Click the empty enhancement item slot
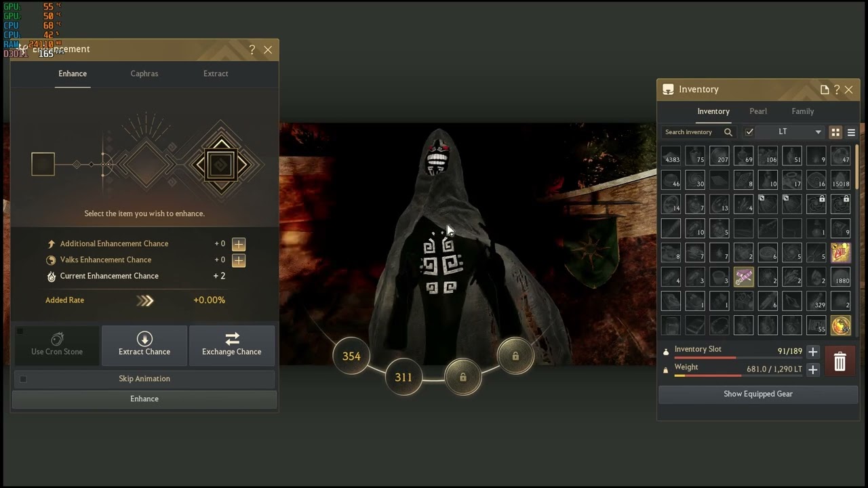This screenshot has height=488, width=868. 43,164
